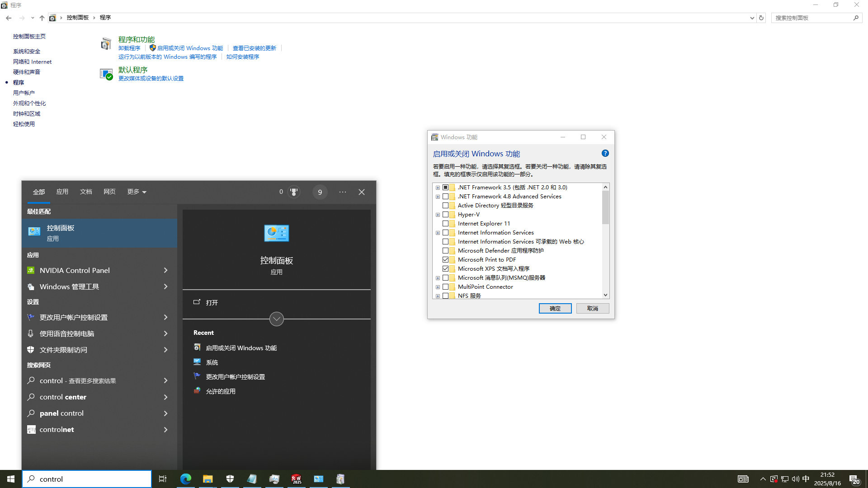
Task: Click the large Control Panel icon in preview
Action: click(x=277, y=233)
